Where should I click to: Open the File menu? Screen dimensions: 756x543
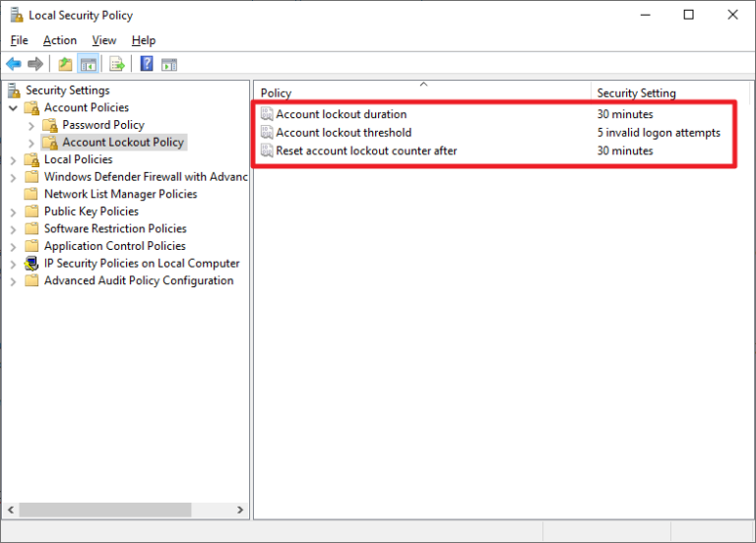click(x=20, y=40)
